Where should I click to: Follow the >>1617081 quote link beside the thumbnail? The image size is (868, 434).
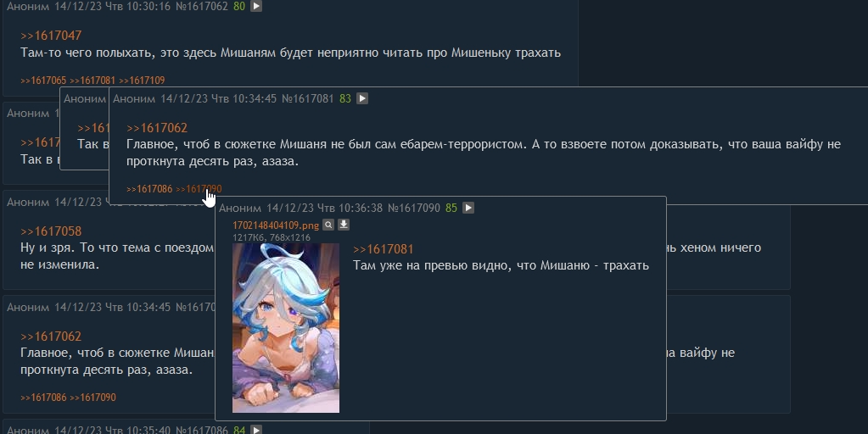click(x=383, y=249)
